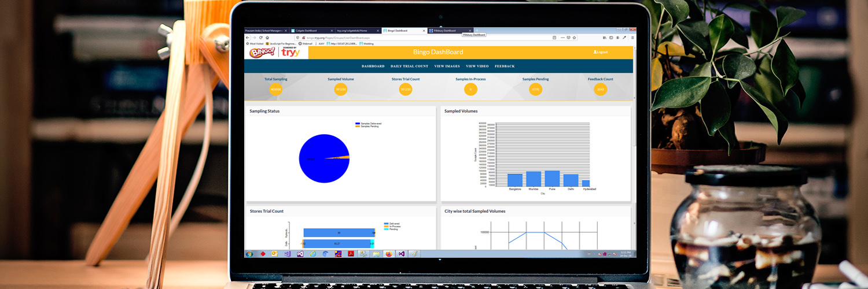Open DAILY TRIAL COUNT in navigation
This screenshot has height=289, width=868.
(x=410, y=66)
